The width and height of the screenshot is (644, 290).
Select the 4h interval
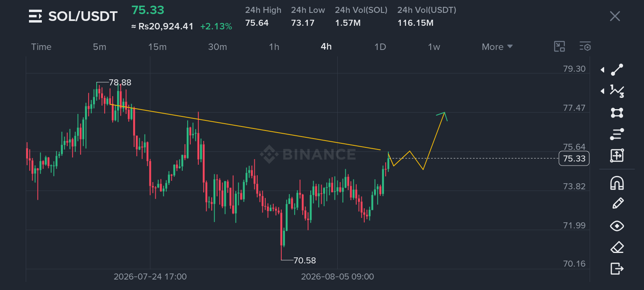point(326,47)
